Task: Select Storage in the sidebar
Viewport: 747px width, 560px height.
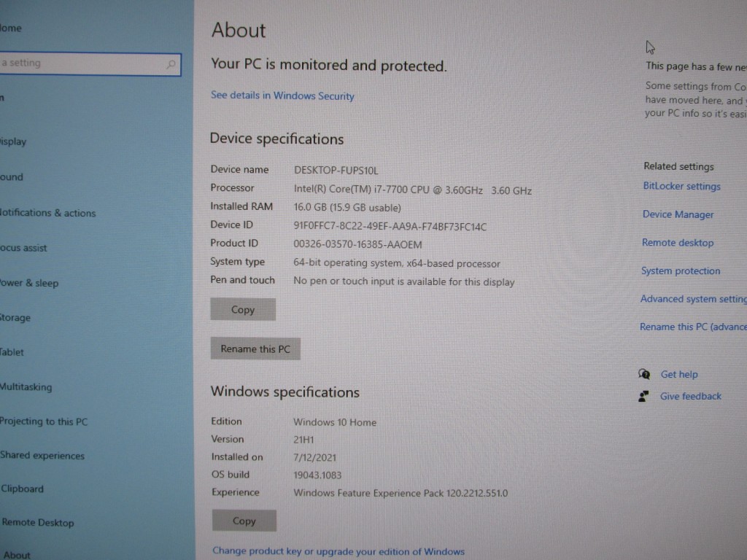Action: [x=15, y=318]
